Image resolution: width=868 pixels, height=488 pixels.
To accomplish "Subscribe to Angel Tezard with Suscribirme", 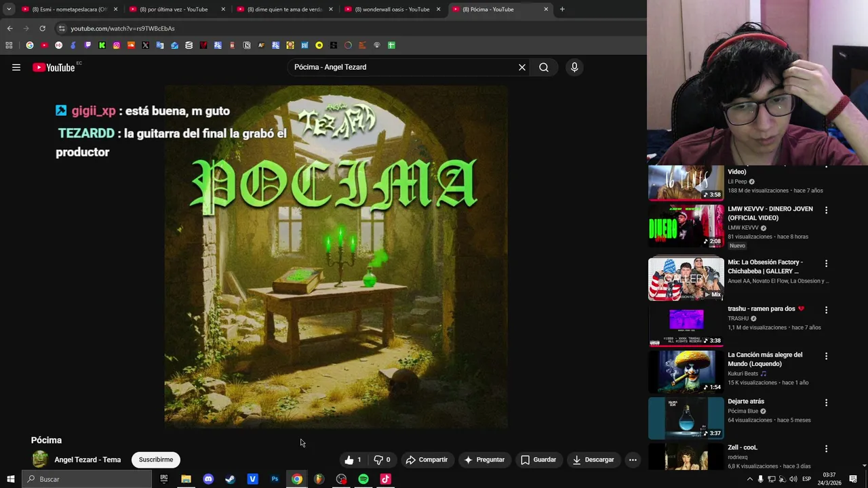I will point(156,460).
